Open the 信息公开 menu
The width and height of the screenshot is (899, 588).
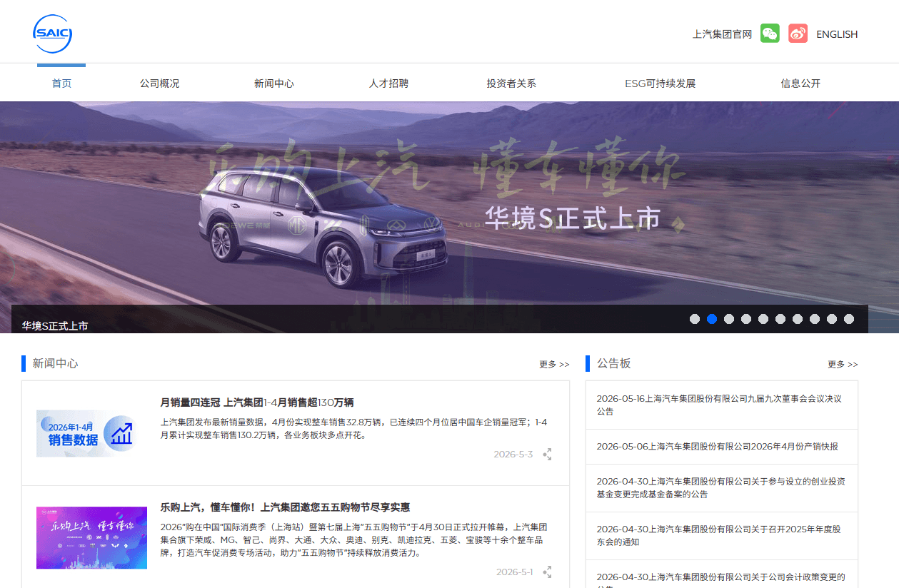point(800,83)
